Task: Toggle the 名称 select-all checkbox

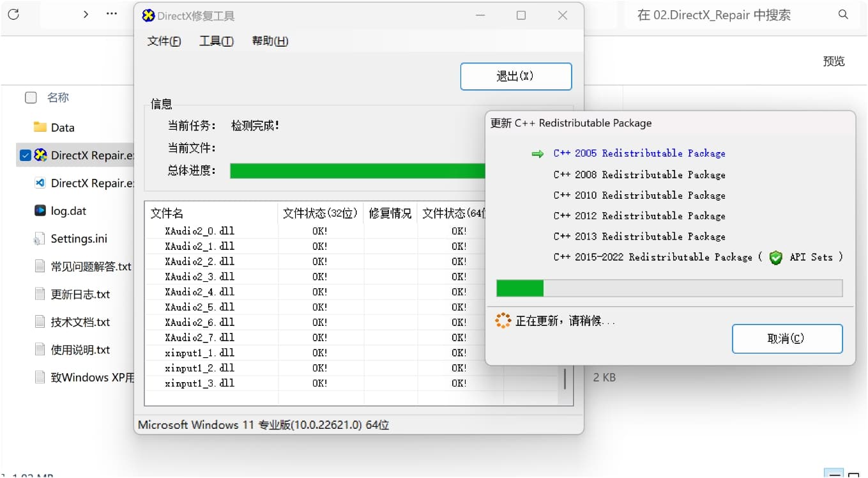Action: coord(31,96)
